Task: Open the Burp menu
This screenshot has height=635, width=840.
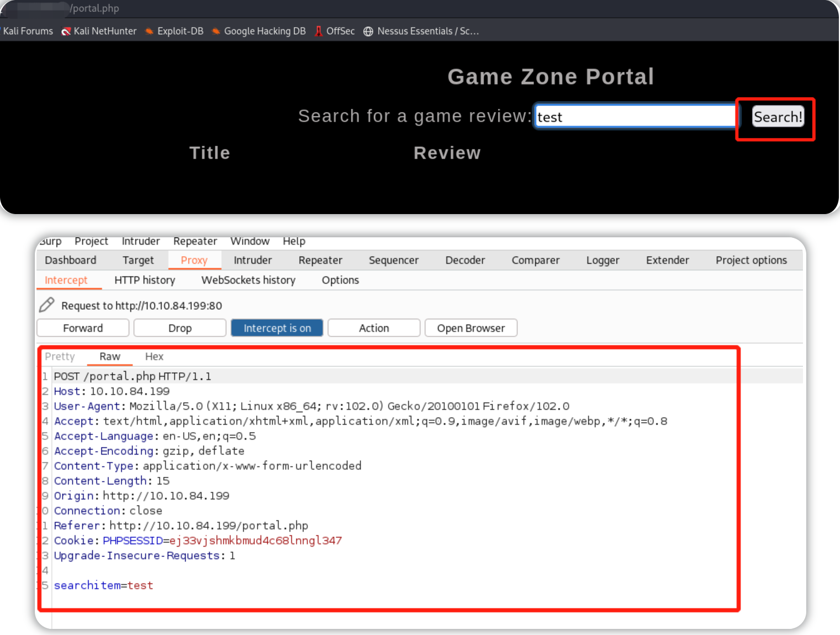Action: pos(50,241)
